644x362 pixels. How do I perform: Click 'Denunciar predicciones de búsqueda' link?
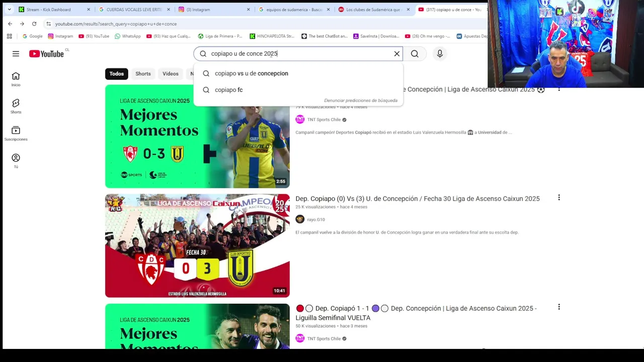(361, 101)
